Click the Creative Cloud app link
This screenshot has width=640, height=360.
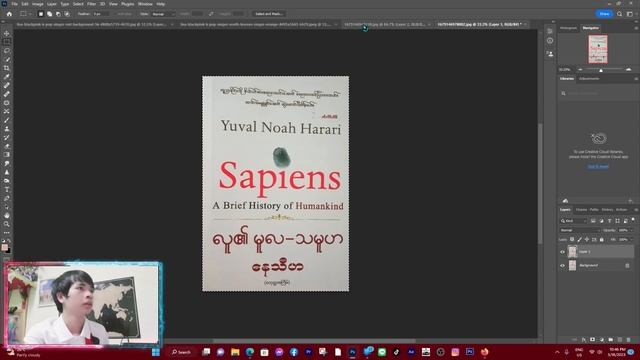(598, 167)
